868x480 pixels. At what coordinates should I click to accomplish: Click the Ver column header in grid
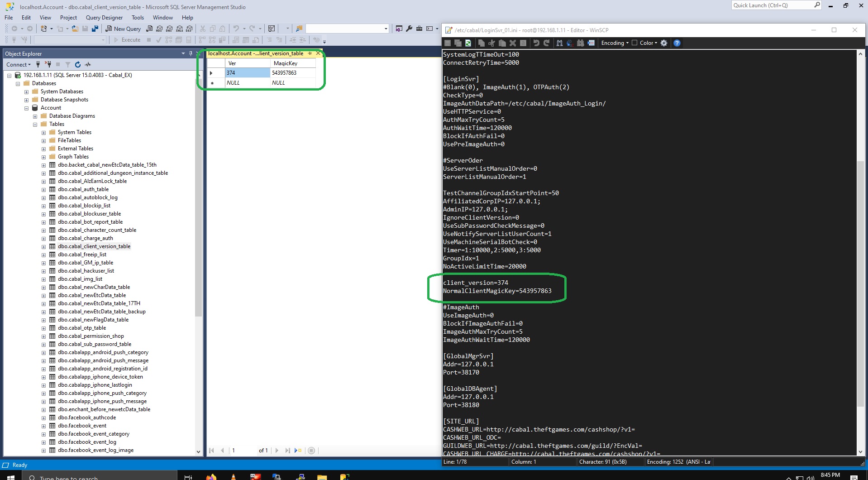(x=247, y=63)
